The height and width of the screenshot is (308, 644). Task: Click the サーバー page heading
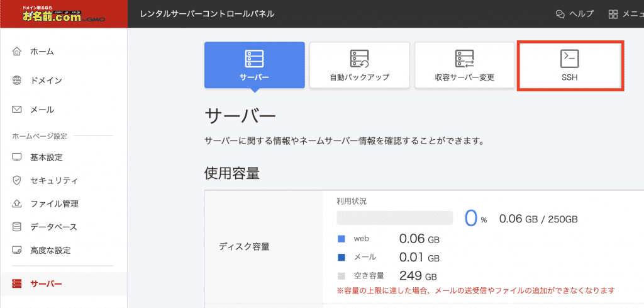[x=240, y=117]
